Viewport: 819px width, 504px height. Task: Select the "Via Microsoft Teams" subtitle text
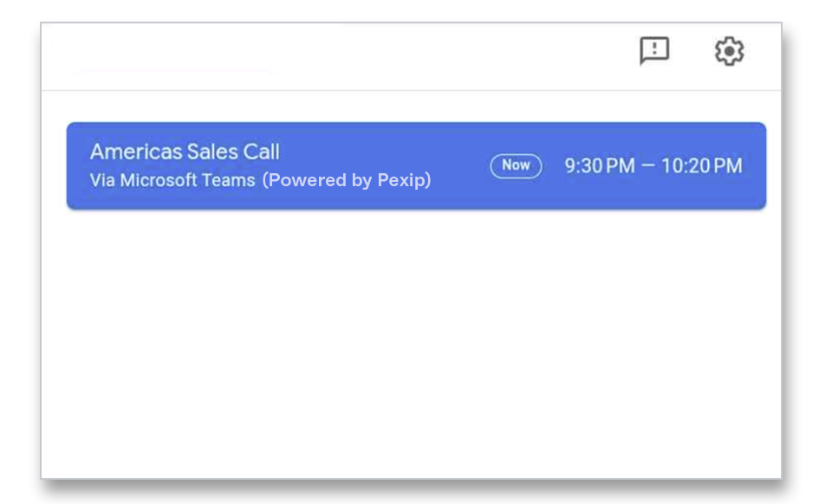172,180
